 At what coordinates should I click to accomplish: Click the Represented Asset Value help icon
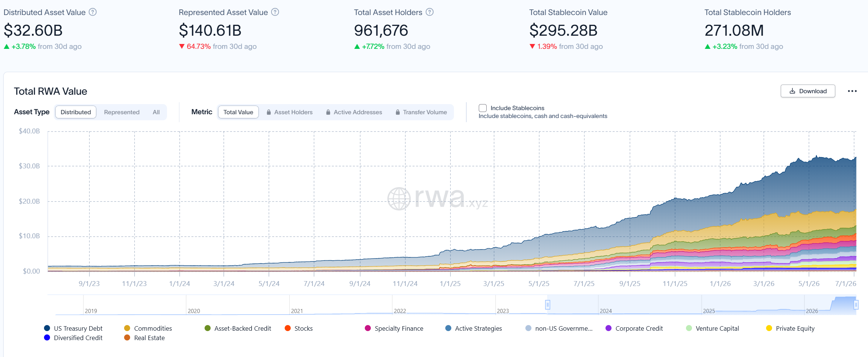pyautogui.click(x=275, y=12)
